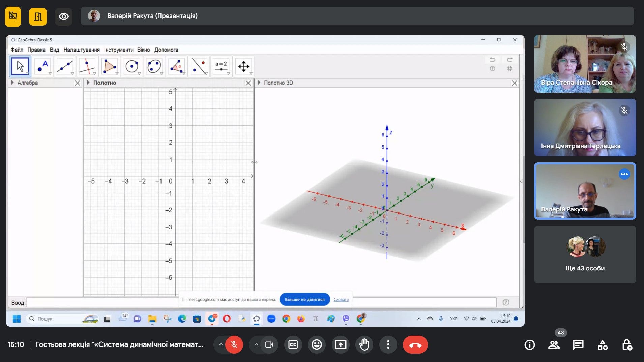The height and width of the screenshot is (362, 644).
Task: Close the Алгебра panel
Action: pos(77,83)
